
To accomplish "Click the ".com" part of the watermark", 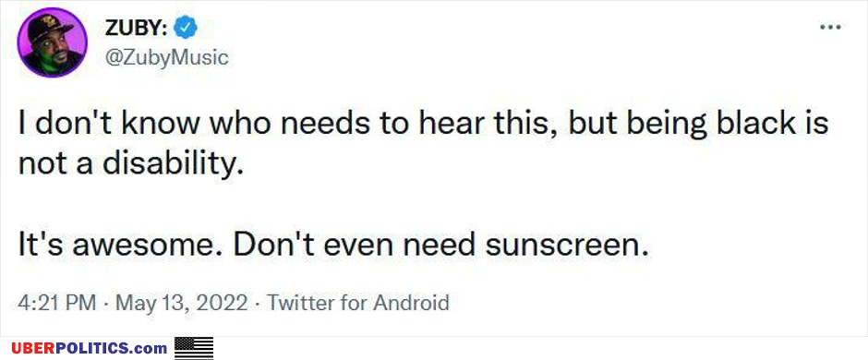I will [150, 349].
